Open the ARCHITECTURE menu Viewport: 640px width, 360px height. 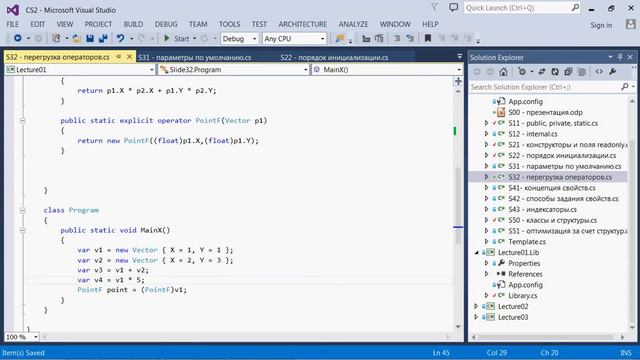tap(303, 24)
